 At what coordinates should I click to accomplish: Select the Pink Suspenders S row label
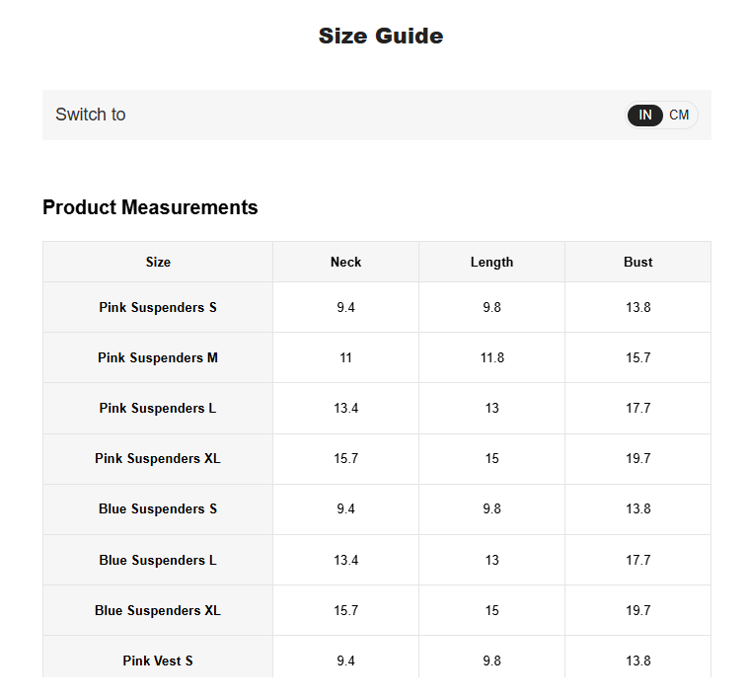[x=158, y=307]
